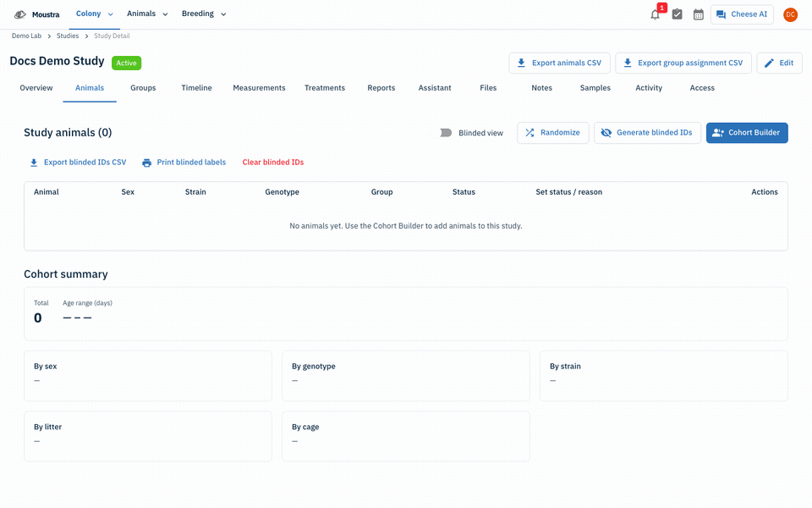Screen dimensions: 812x508
Task: Switch to the Groups tab
Action: tap(143, 88)
